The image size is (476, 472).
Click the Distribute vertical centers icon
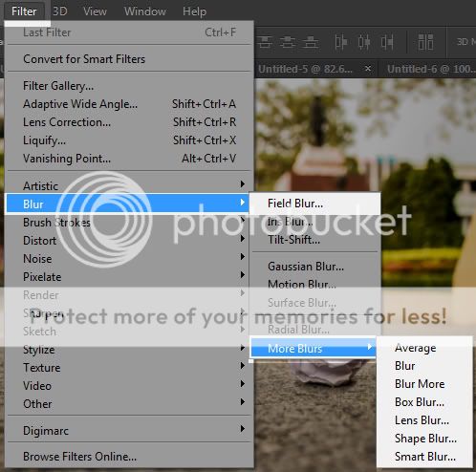pos(288,42)
